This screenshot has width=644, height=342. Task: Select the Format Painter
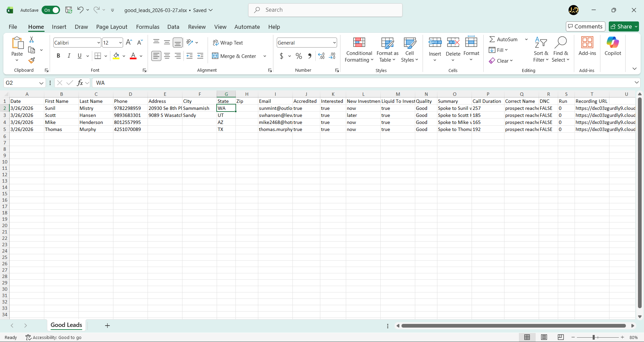32,61
